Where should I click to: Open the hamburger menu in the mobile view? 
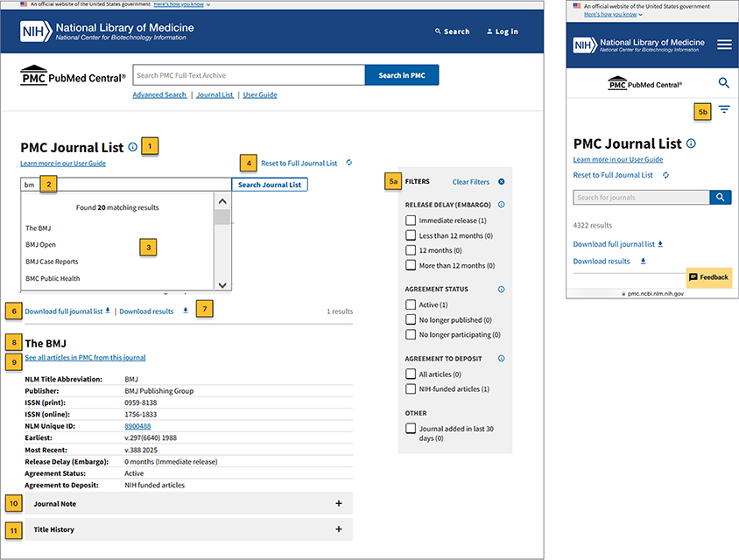click(x=724, y=45)
